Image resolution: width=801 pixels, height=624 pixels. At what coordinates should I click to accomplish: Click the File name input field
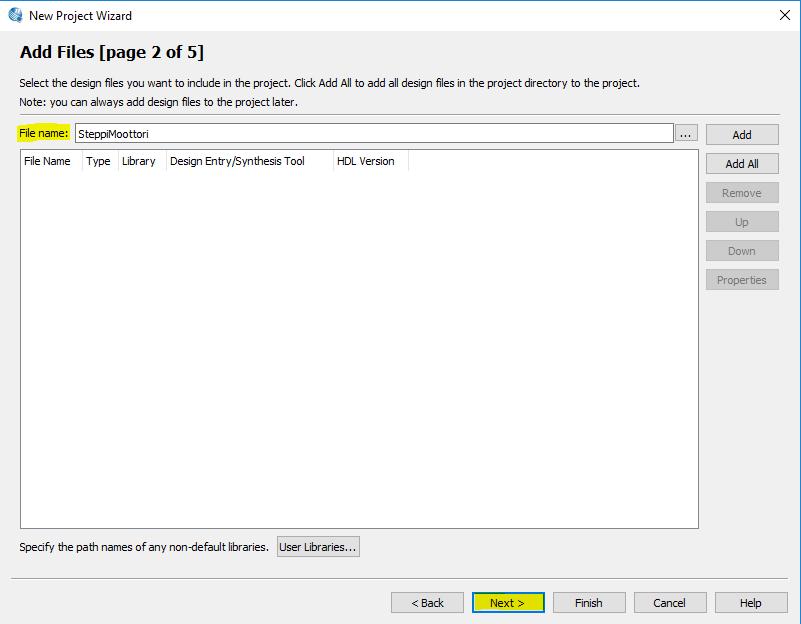374,133
